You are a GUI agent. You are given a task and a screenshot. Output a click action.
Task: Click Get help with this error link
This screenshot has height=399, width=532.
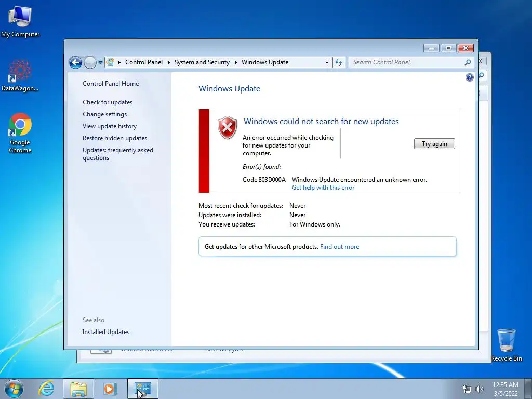click(x=323, y=188)
